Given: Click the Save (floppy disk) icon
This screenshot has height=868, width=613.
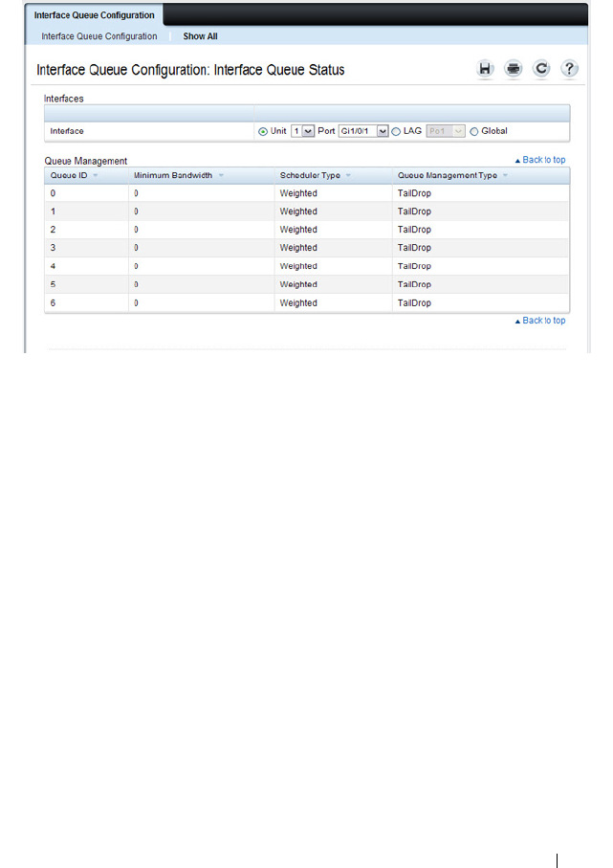Looking at the screenshot, I should (485, 69).
